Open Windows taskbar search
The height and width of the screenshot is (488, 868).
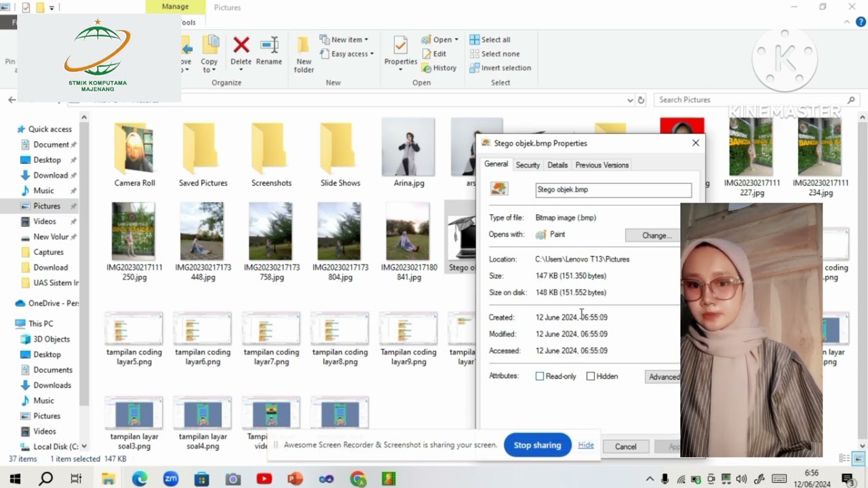point(46,479)
